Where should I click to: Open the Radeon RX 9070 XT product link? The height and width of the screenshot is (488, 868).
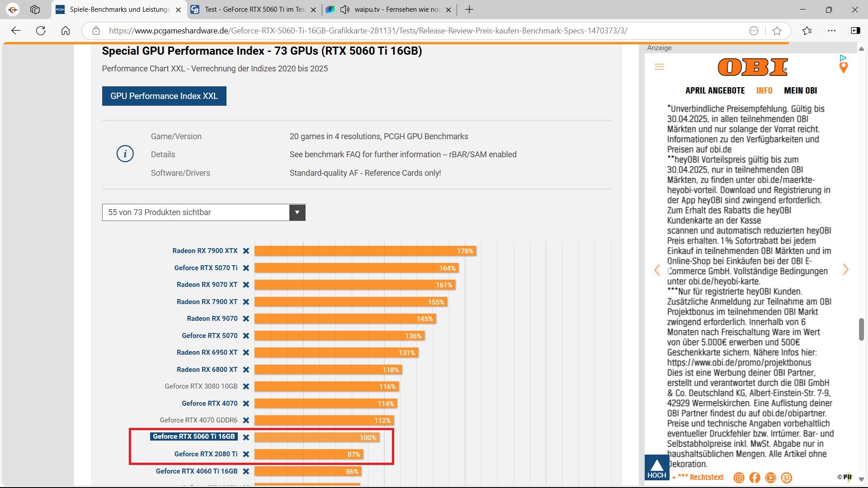(207, 285)
